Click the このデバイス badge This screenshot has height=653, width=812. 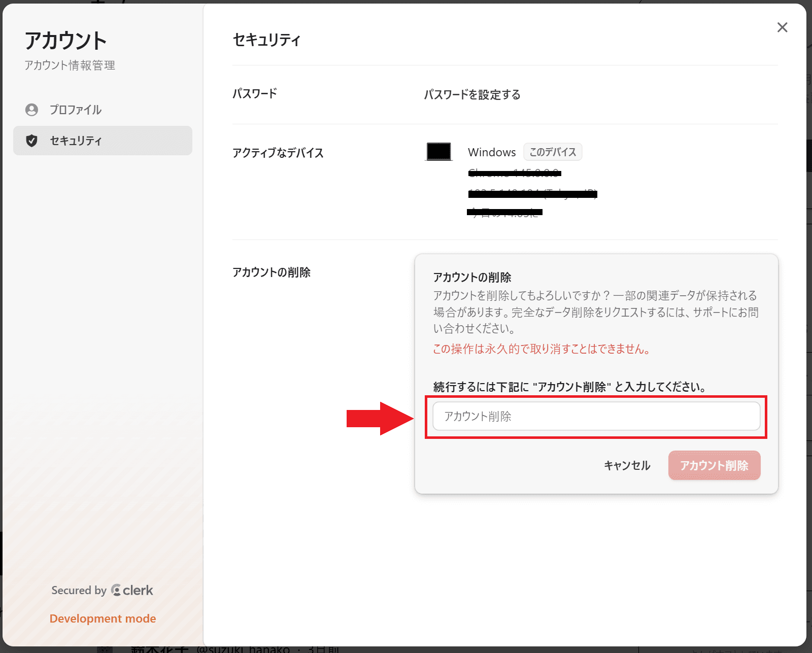click(553, 152)
